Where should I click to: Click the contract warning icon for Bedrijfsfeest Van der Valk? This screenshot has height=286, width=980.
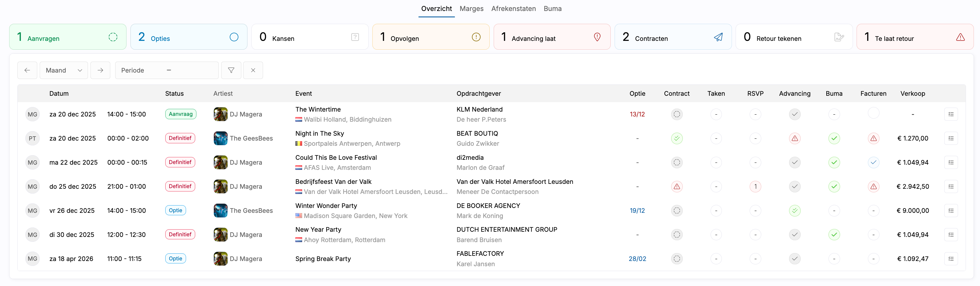(x=676, y=187)
